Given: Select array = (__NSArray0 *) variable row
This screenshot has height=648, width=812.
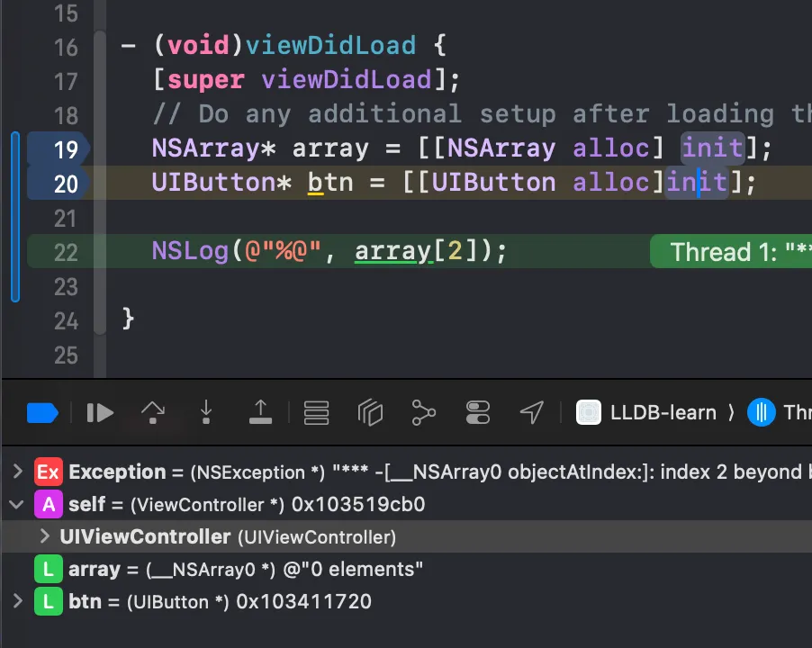Looking at the screenshot, I should point(407,569).
